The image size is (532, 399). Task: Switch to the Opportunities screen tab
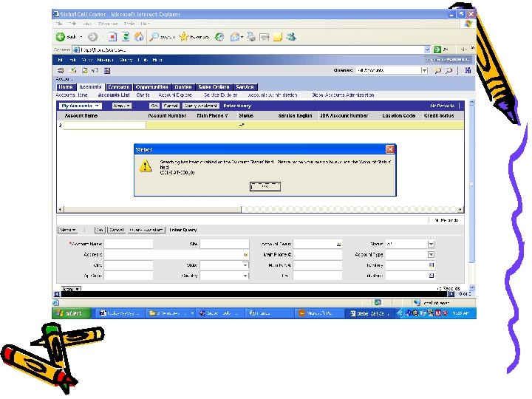pos(152,87)
